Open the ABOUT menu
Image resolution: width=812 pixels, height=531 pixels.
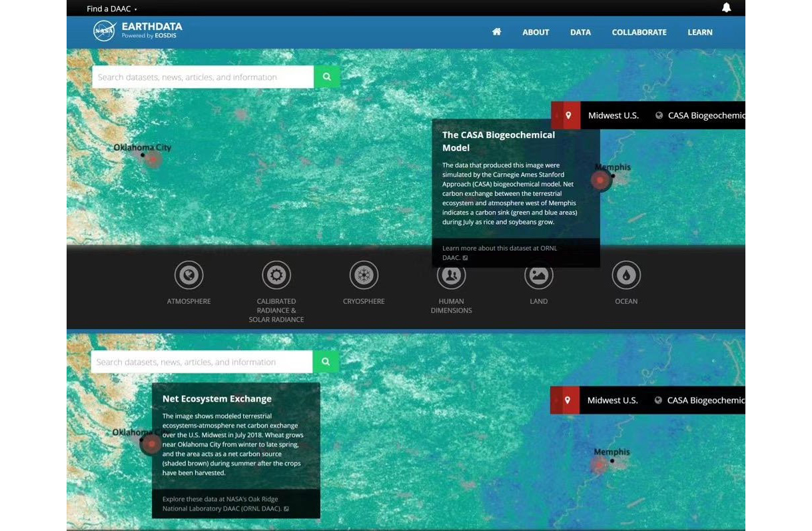coord(536,32)
